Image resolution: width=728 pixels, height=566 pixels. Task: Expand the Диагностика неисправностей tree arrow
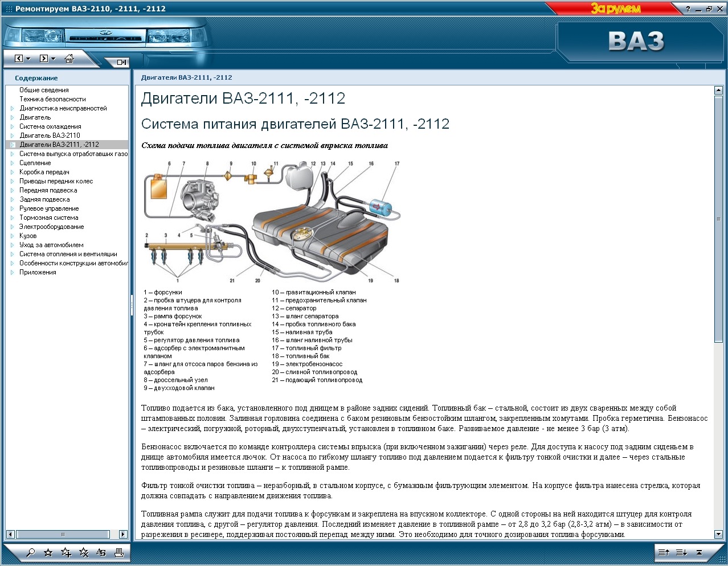pos(12,108)
